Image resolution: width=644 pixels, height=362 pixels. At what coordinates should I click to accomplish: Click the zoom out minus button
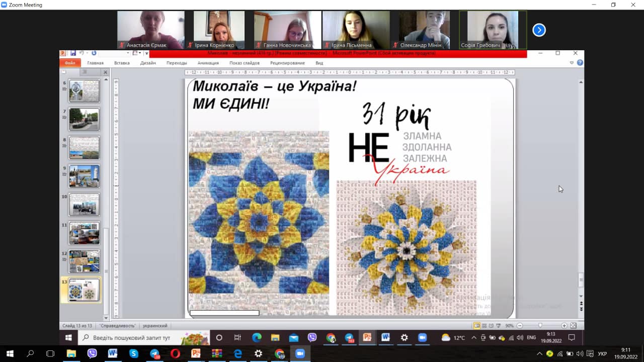tap(520, 326)
